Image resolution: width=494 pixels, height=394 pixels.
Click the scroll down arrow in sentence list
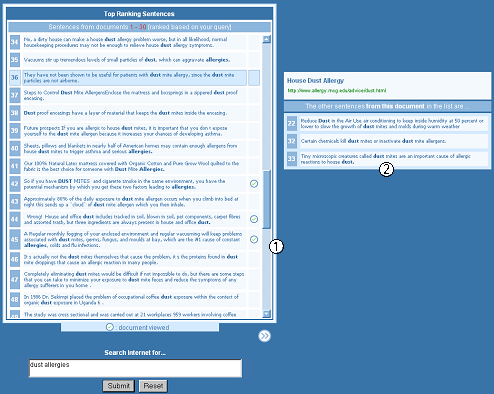coord(267,314)
